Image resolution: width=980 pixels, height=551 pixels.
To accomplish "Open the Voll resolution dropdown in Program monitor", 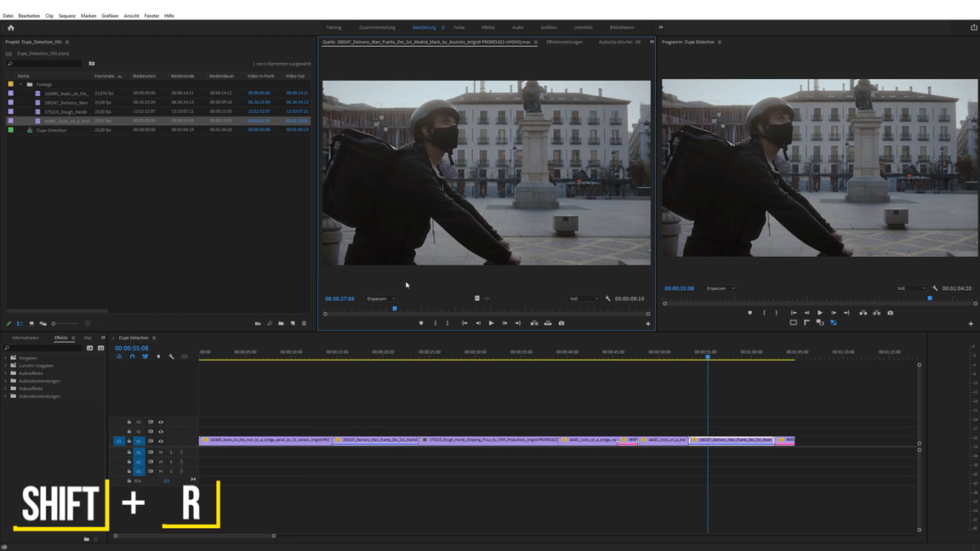I will point(911,288).
